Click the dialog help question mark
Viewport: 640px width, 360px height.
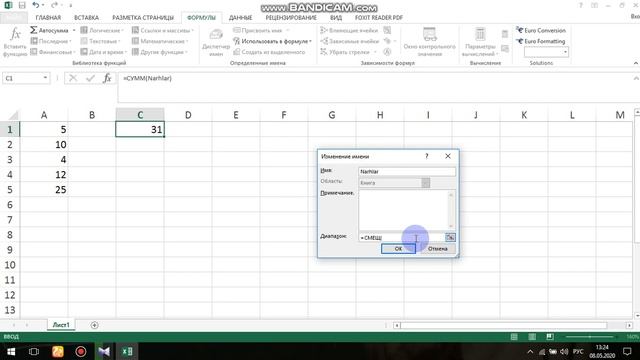427,156
